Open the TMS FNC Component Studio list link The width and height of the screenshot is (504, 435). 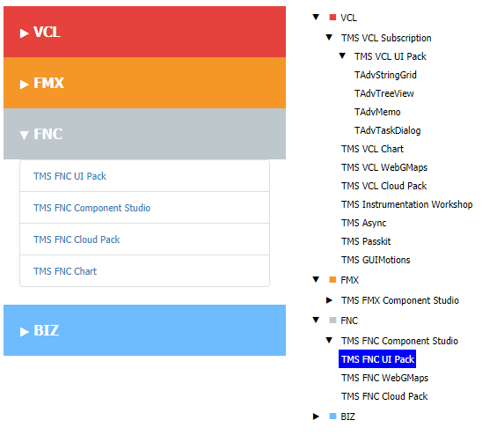tap(92, 208)
